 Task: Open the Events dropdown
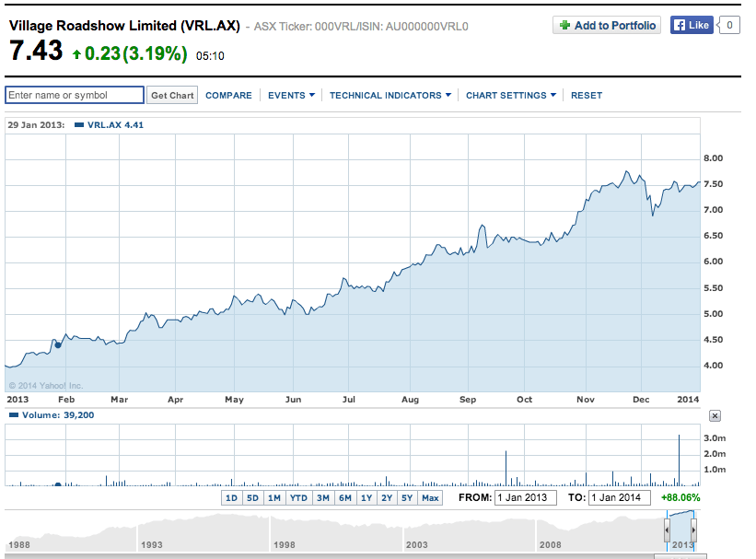(291, 96)
